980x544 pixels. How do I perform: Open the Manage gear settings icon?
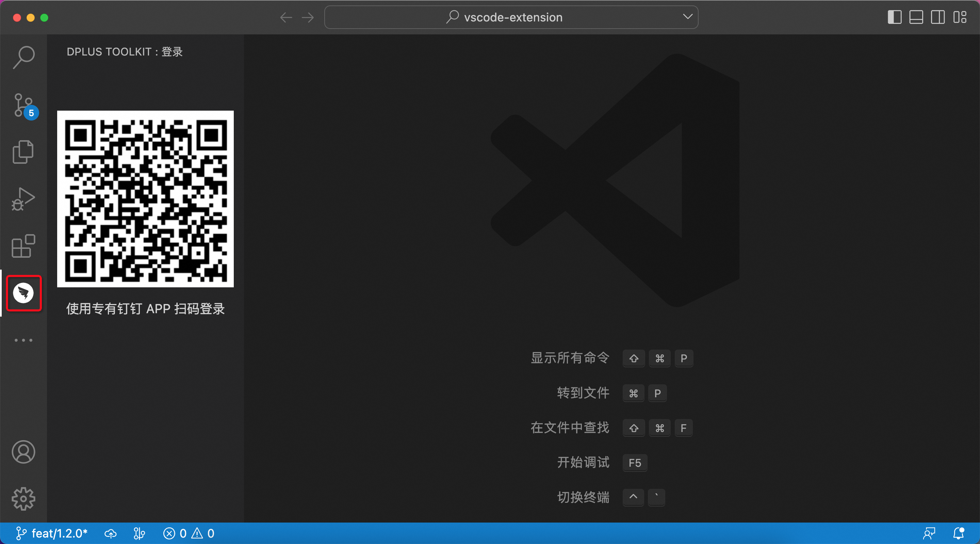(23, 499)
